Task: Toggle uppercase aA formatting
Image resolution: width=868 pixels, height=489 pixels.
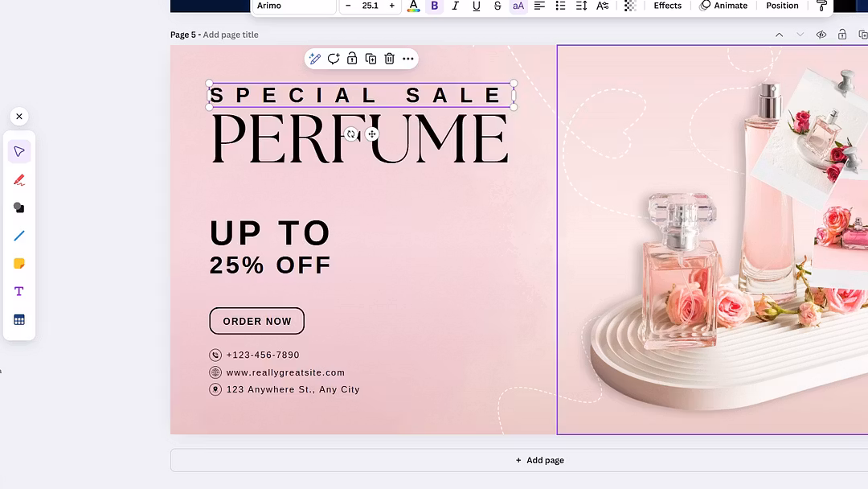Action: [x=518, y=6]
